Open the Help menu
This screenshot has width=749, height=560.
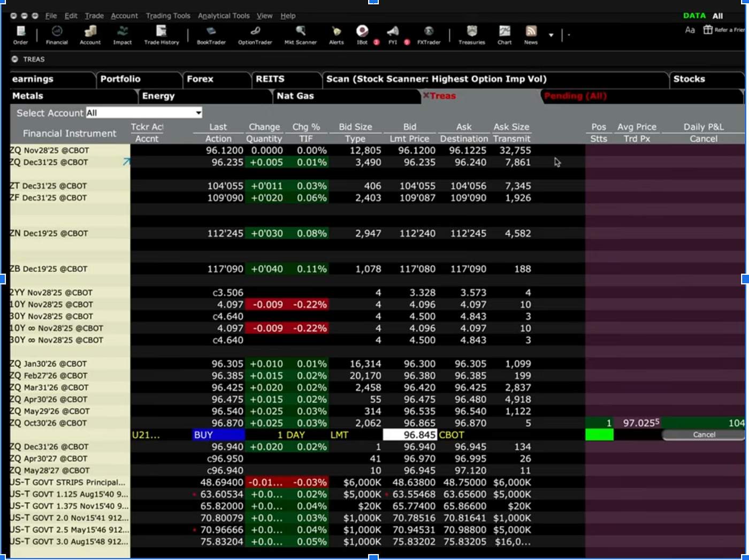pos(288,16)
